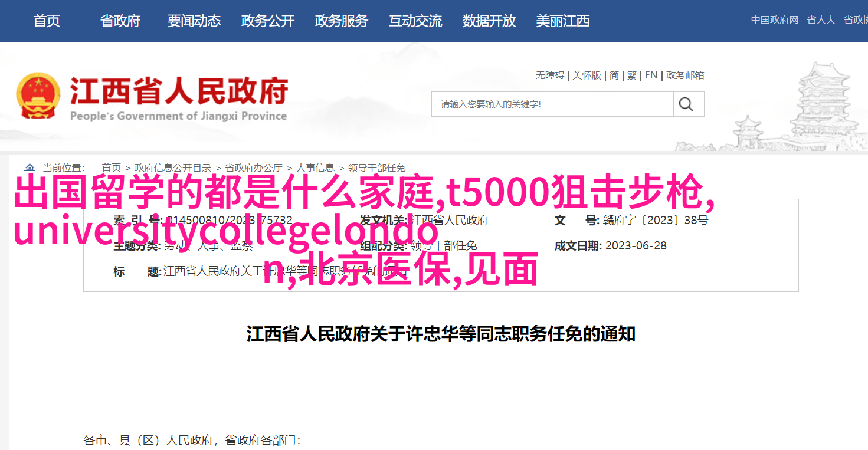Open the 中国政府网 link
Screen dimensions: 868x450
(x=775, y=20)
